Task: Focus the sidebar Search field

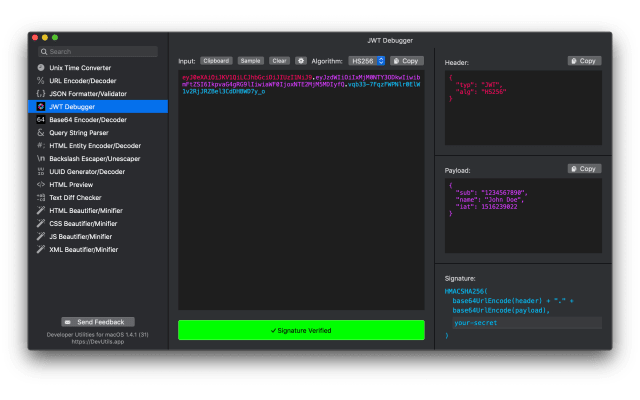Action: click(98, 51)
